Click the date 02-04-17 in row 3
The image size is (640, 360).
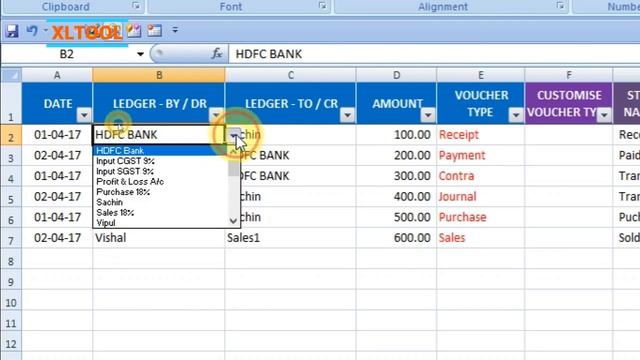click(x=57, y=156)
